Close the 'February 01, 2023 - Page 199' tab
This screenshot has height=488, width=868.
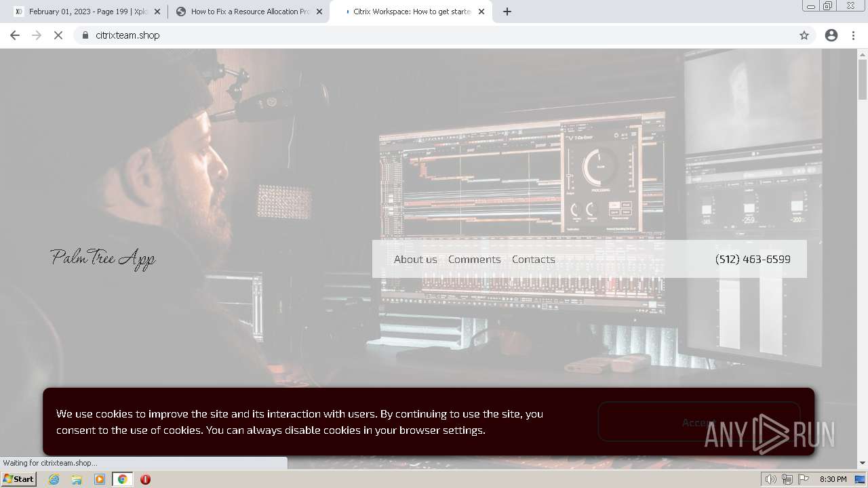click(x=157, y=12)
